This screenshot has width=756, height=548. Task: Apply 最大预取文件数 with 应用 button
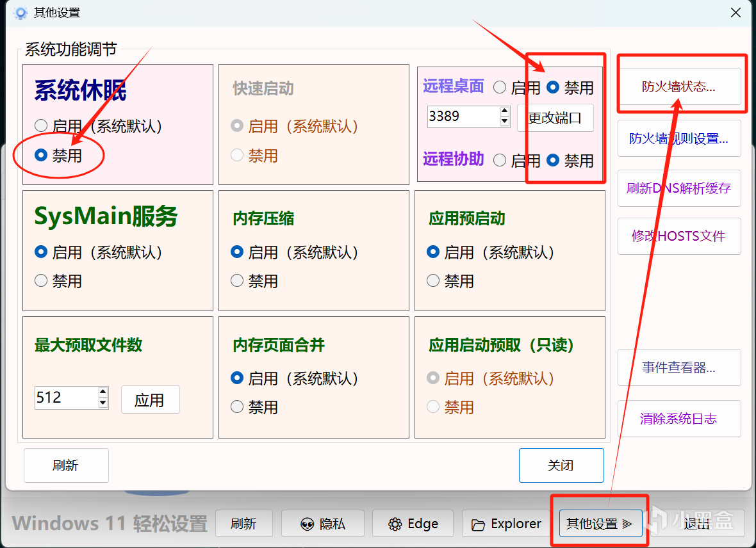(x=150, y=399)
